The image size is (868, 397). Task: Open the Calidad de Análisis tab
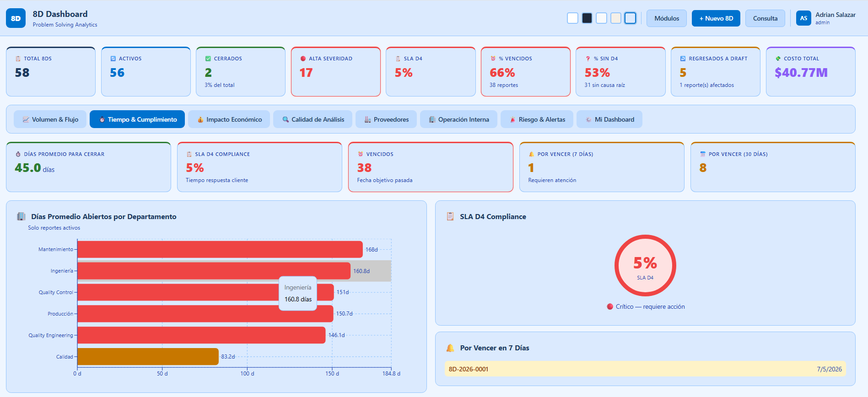[313, 119]
